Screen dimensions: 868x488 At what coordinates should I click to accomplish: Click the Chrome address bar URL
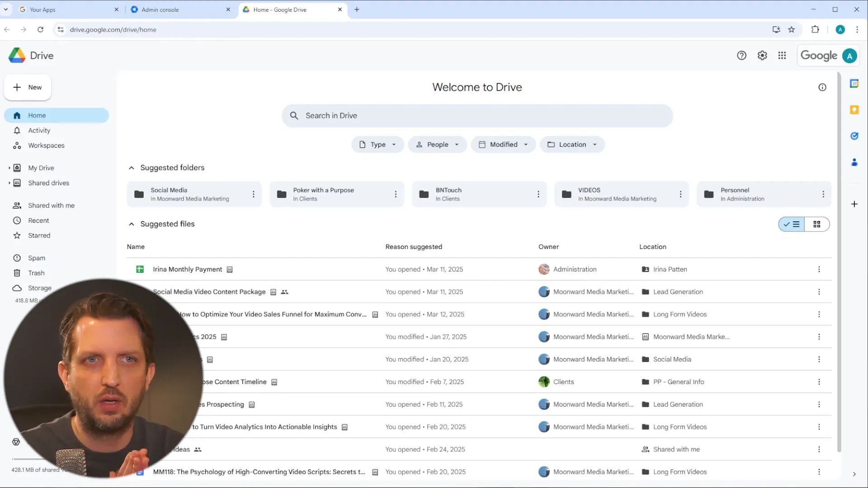[113, 30]
